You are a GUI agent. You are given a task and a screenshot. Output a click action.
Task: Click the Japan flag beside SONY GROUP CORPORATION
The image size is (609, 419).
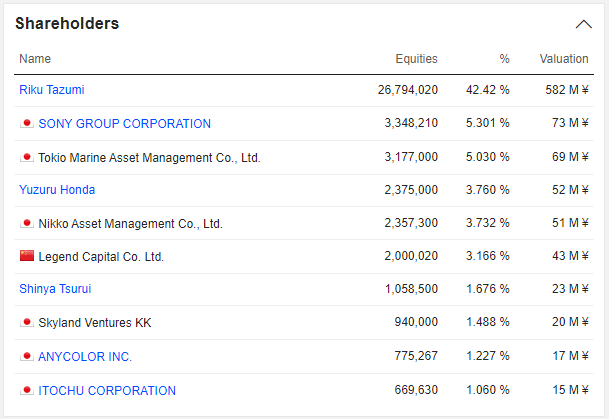tap(27, 124)
